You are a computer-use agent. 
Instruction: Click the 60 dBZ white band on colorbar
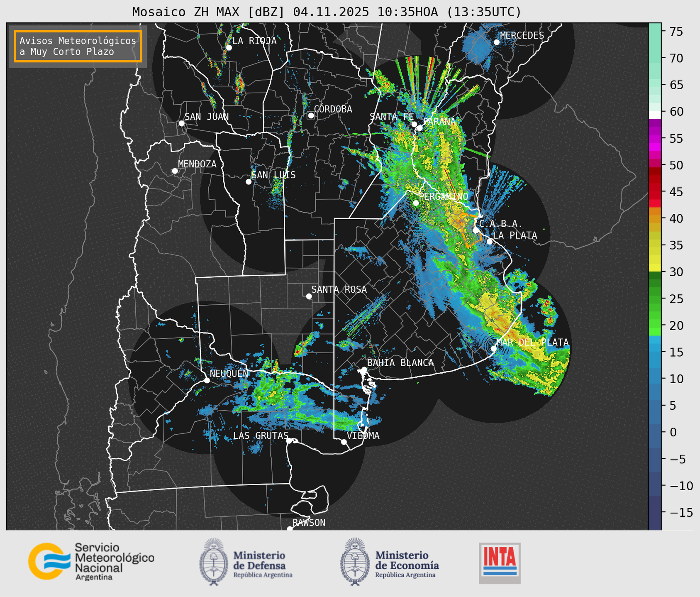click(x=655, y=115)
